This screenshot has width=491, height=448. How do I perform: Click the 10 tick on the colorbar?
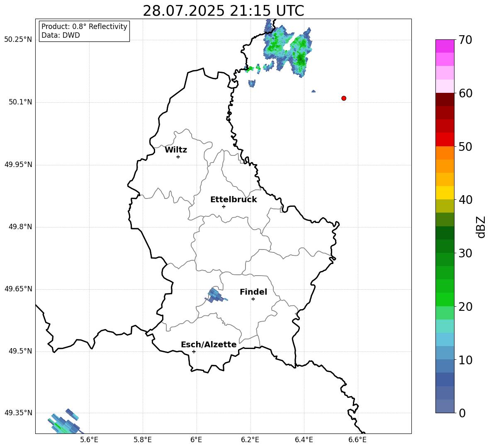(465, 360)
